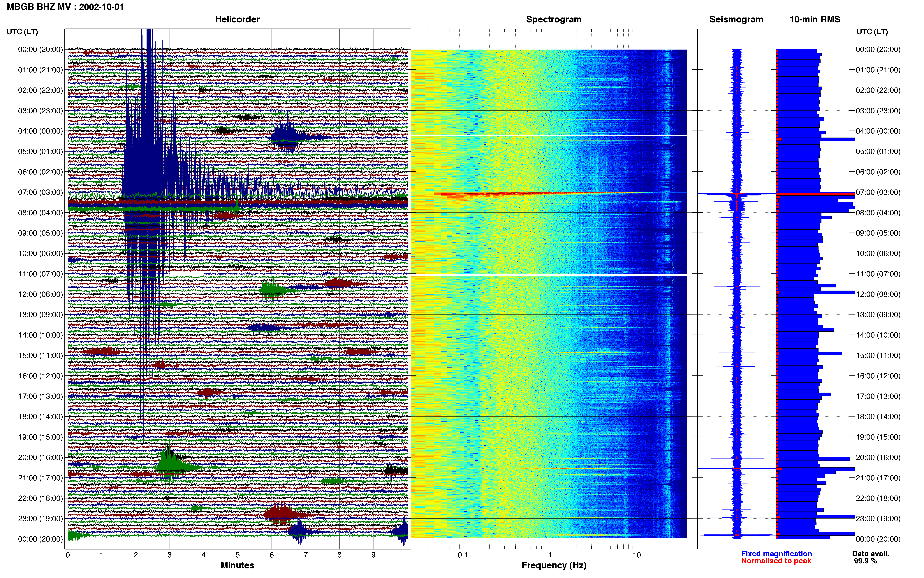Screen dimensions: 924x578
Task: Click the 'Seismogram' panel heading
Action: point(736,19)
